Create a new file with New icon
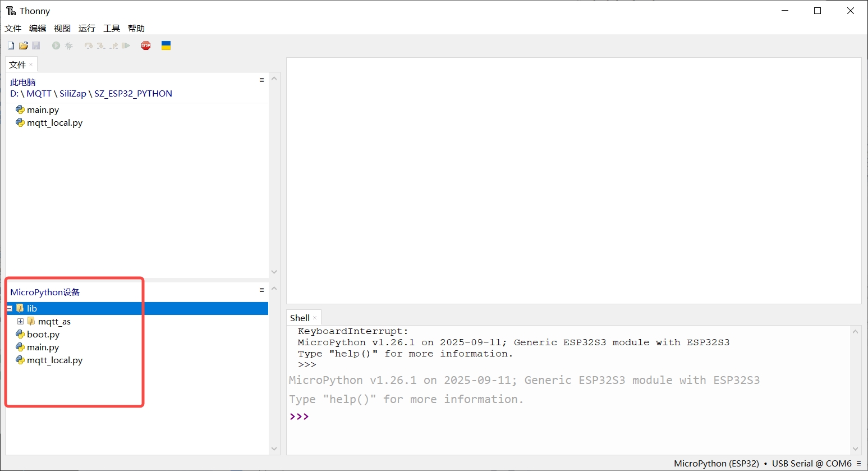Image resolution: width=868 pixels, height=471 pixels. click(x=10, y=45)
